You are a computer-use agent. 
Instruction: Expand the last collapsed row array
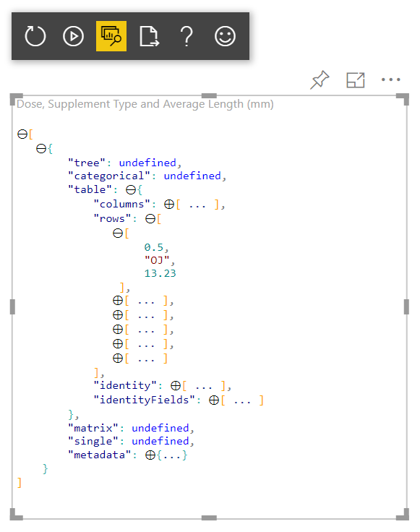click(118, 359)
